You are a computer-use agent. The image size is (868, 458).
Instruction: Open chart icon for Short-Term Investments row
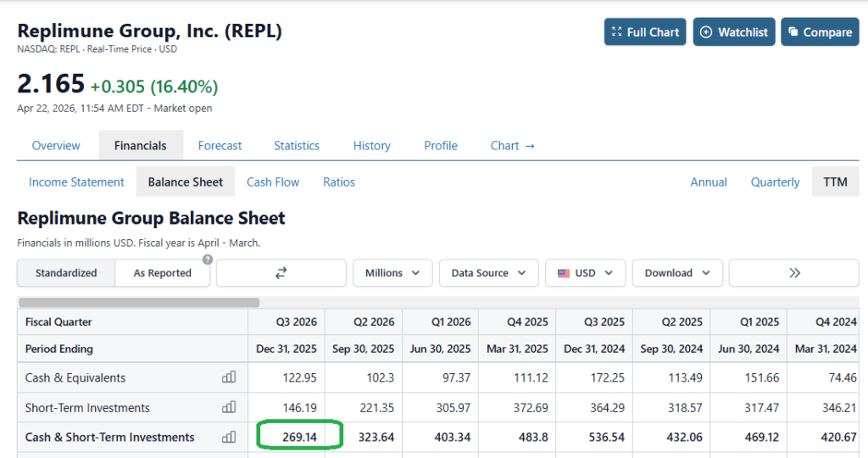click(229, 407)
